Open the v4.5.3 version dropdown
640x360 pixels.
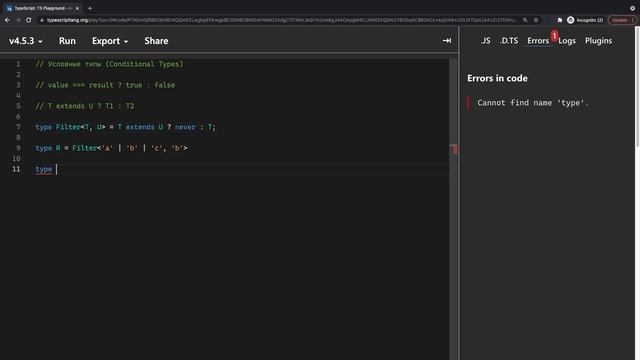point(25,41)
